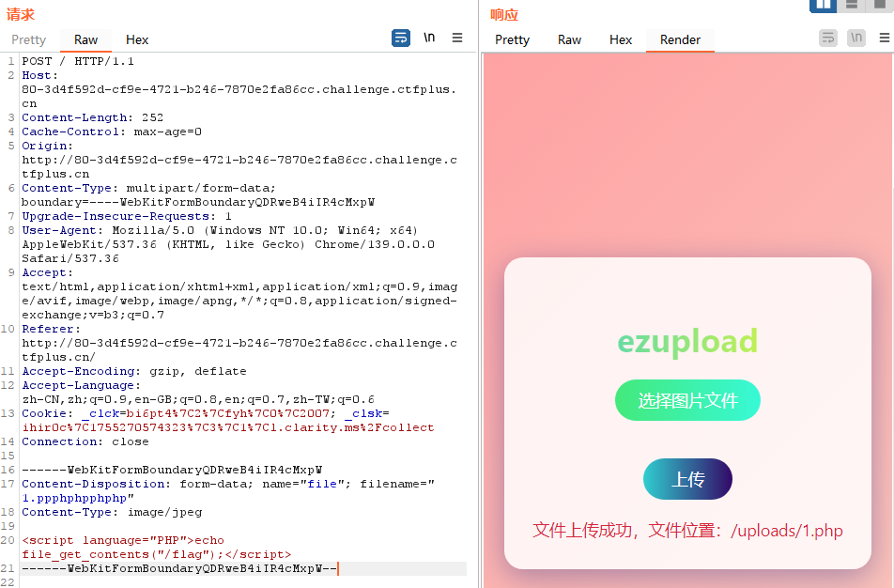The image size is (894, 588).
Task: Click the 'Content-Type: image/jpeg' line
Action: (x=112, y=512)
